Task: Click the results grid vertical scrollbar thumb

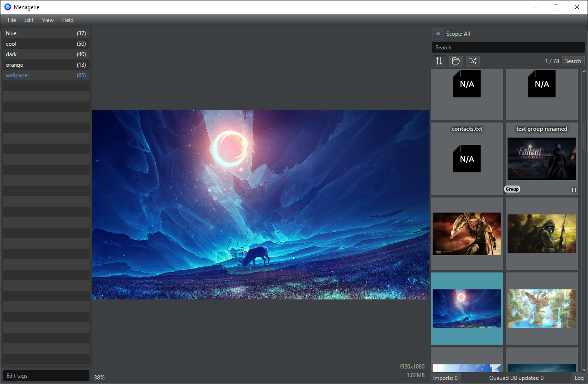Action: pos(584,136)
